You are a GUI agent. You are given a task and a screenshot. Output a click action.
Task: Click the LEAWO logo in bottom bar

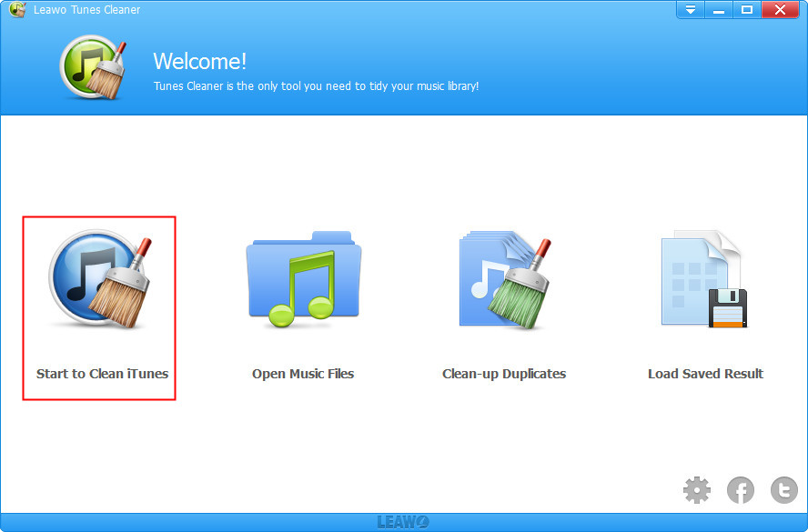pos(403,523)
